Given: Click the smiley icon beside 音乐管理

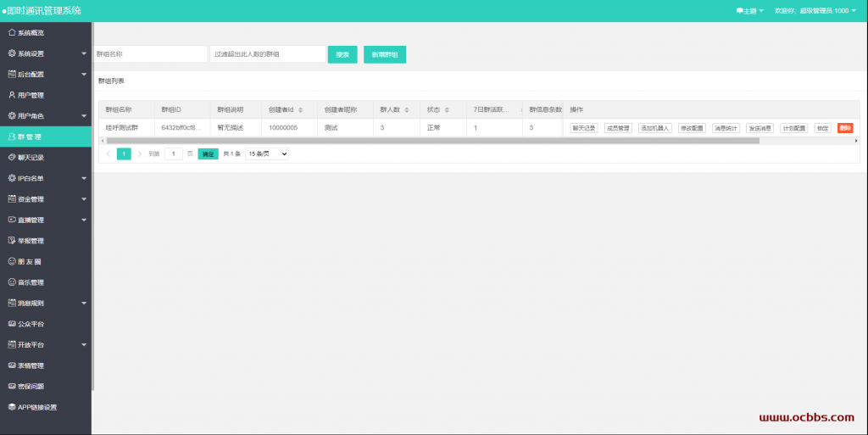Looking at the screenshot, I should coord(12,282).
